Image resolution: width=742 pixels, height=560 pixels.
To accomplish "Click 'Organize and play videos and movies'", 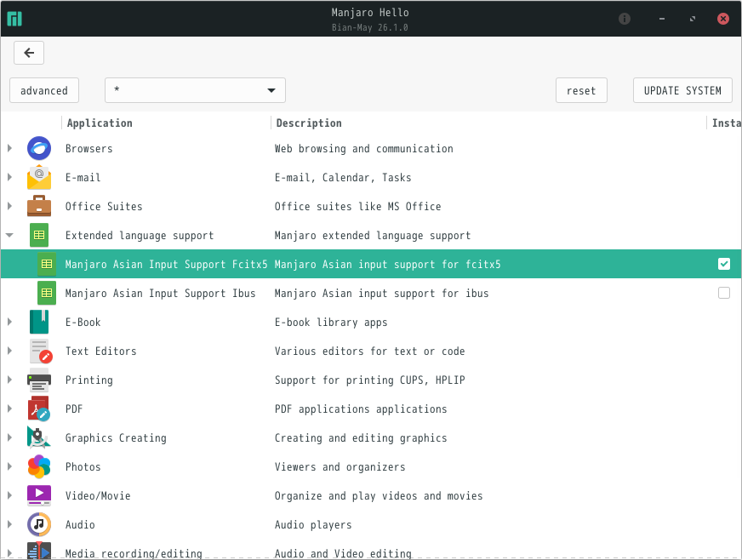I will tap(379, 495).
